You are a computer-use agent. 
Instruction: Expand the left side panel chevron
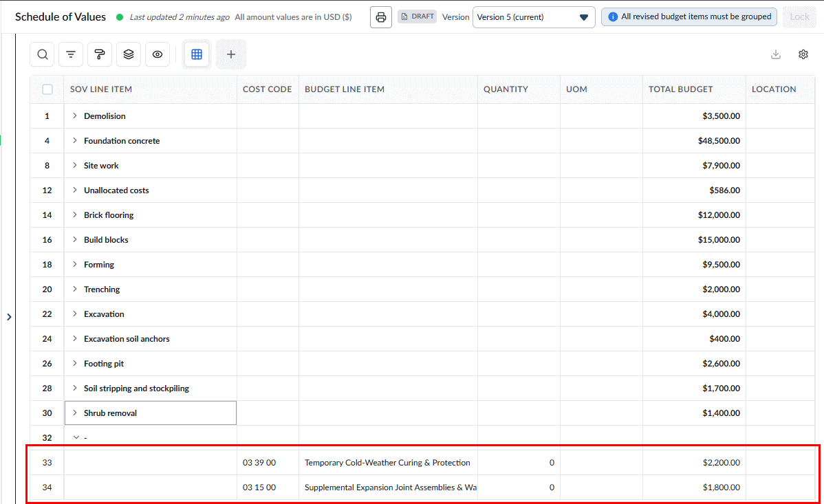tap(9, 317)
